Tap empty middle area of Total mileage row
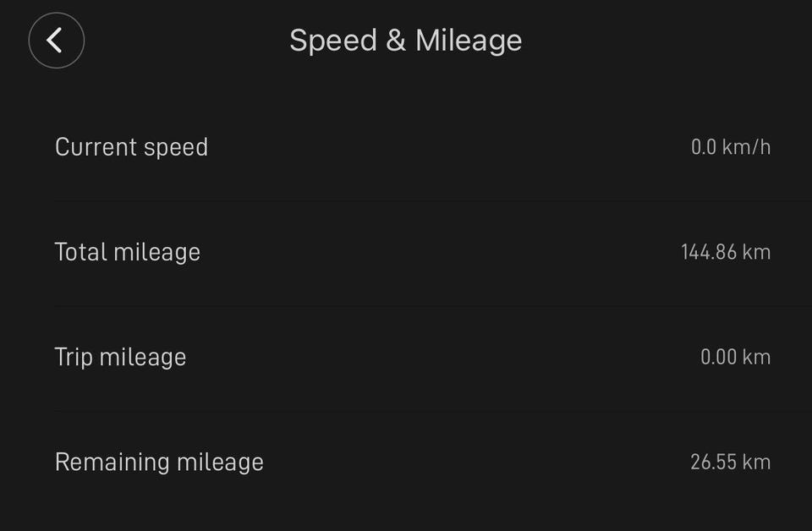This screenshot has height=531, width=812. tap(440, 252)
